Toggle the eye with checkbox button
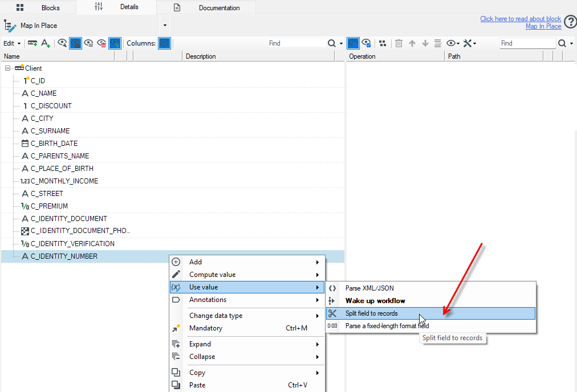The height and width of the screenshot is (392, 577). click(x=366, y=43)
